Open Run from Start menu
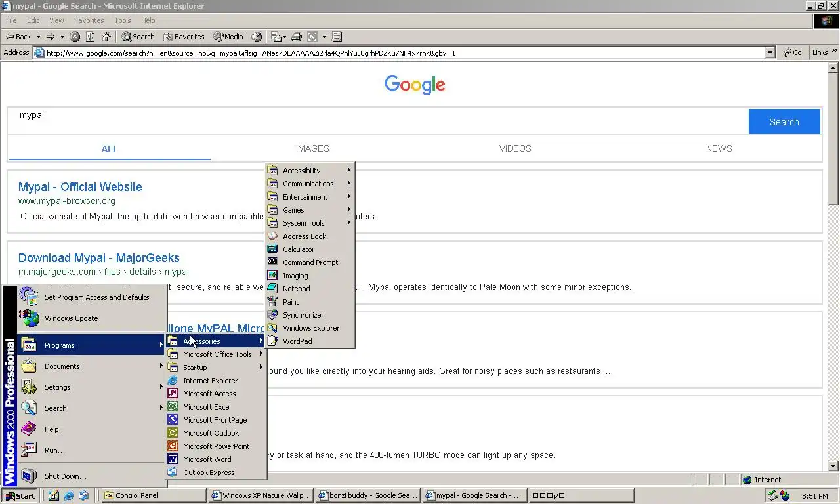 91,450
